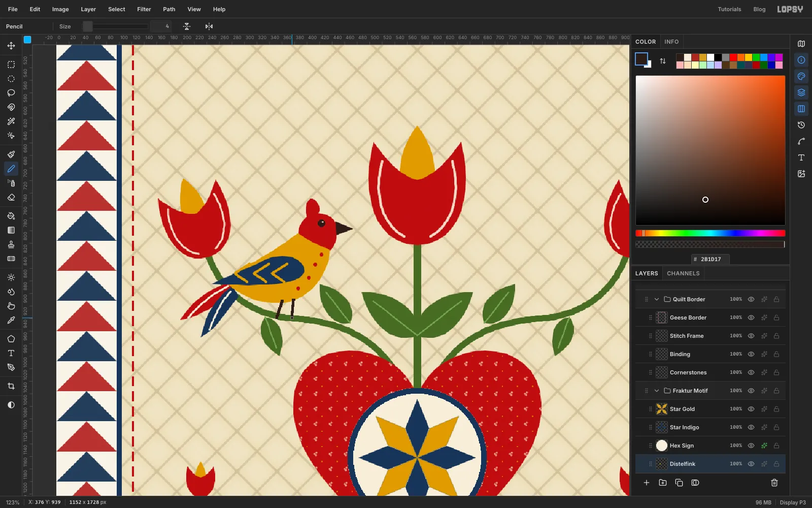
Task: Select the Crop tool
Action: 11,386
